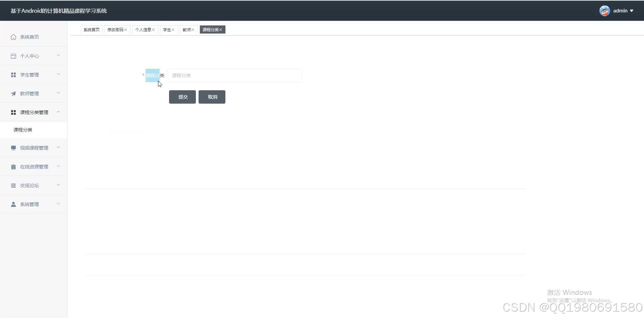The width and height of the screenshot is (644, 318).
Task: Open the 交流论坛 sidebar menu label
Action: pyautogui.click(x=30, y=185)
